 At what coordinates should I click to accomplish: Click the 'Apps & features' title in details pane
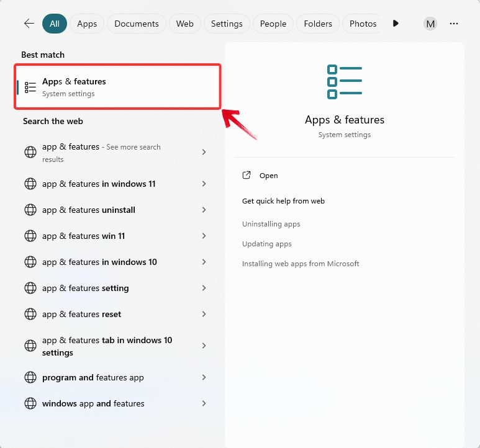pos(345,120)
